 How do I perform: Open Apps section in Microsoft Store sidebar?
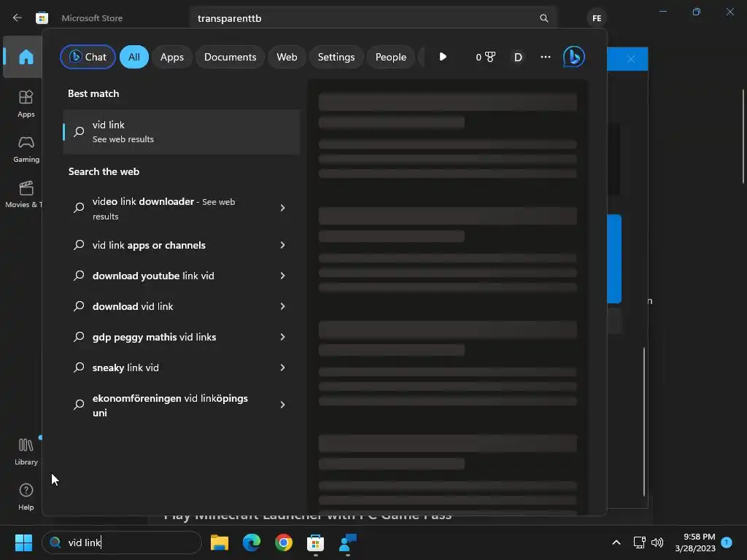(x=26, y=104)
